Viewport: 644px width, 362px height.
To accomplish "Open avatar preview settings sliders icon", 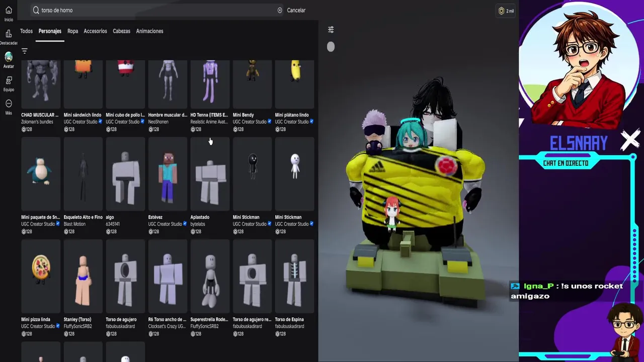I will 331,30.
